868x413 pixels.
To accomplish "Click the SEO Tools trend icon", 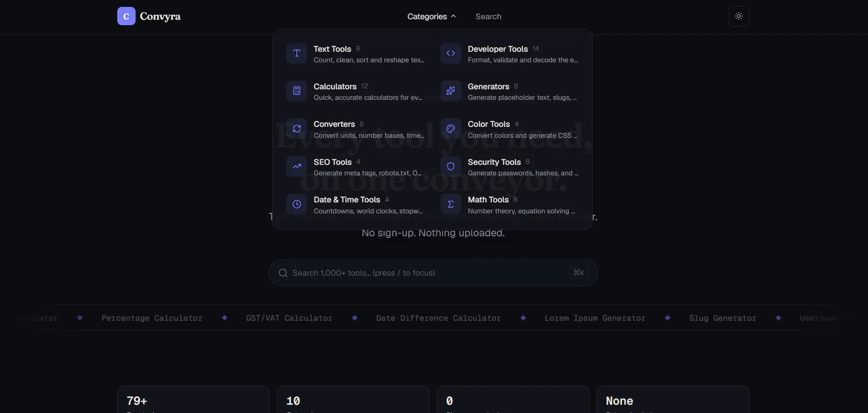I will [x=296, y=167].
